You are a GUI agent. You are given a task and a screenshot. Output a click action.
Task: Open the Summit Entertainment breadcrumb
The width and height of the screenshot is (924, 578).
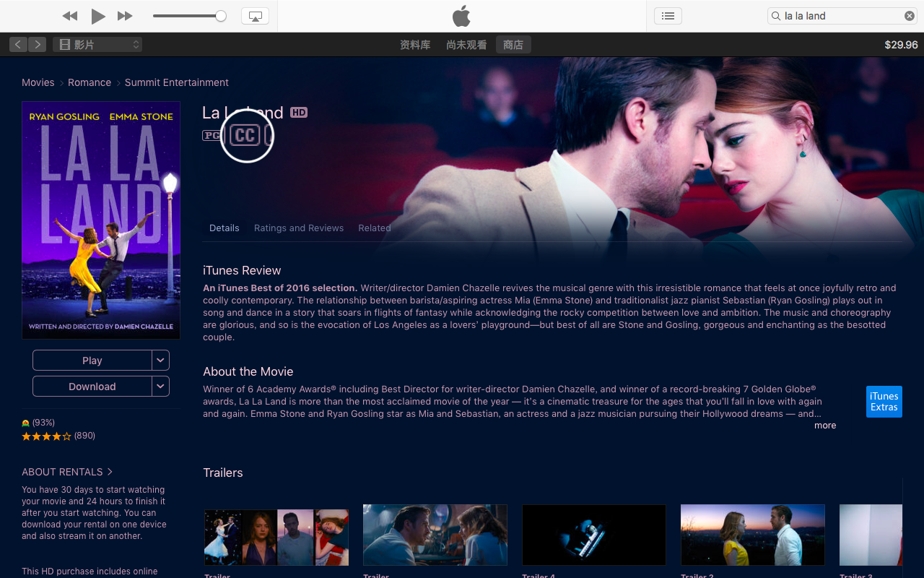177,82
